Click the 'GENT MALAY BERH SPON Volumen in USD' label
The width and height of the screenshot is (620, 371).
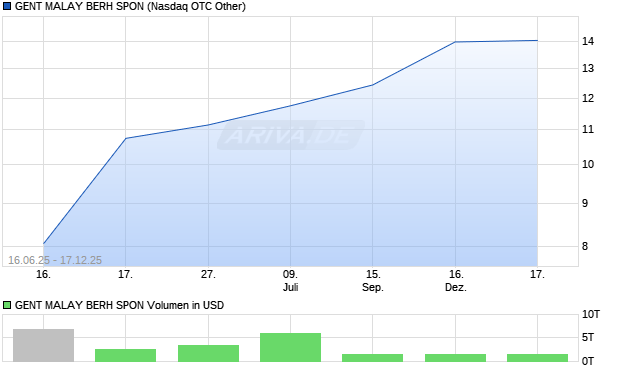119,305
